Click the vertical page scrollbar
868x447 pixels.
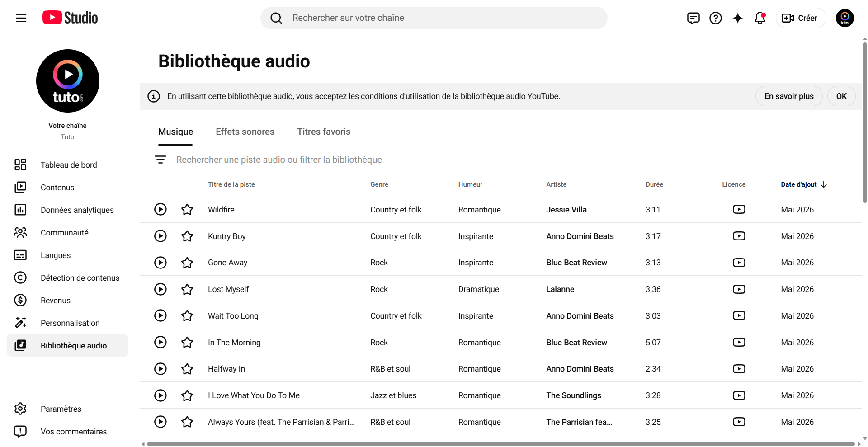(865, 122)
